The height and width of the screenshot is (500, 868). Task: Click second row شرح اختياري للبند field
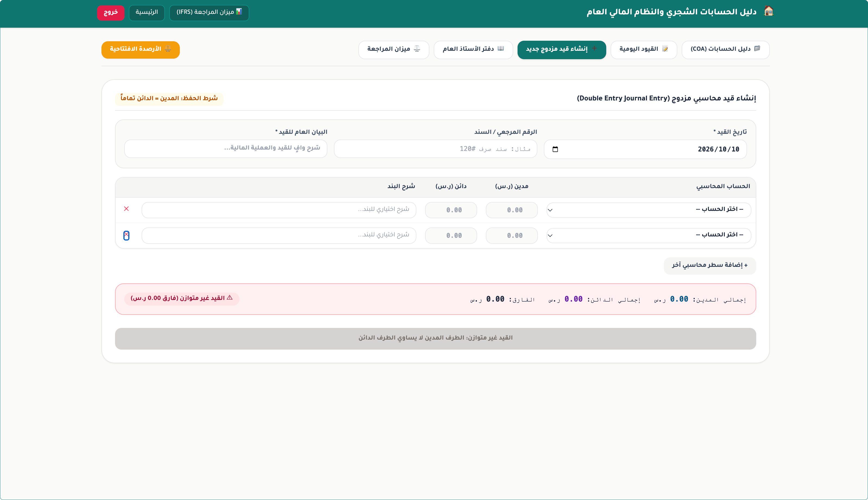279,236
